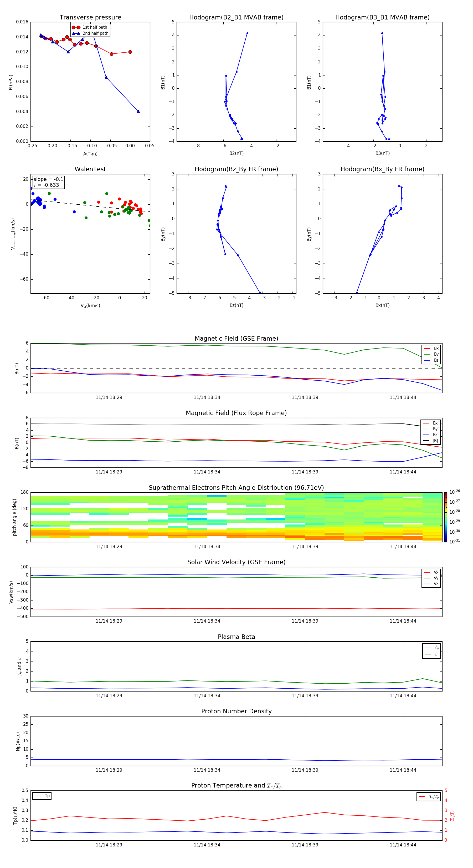Click the Suprathermal Electrons Pitch Angle Distribution title
This screenshot has width=473, height=868.
pos(236,488)
